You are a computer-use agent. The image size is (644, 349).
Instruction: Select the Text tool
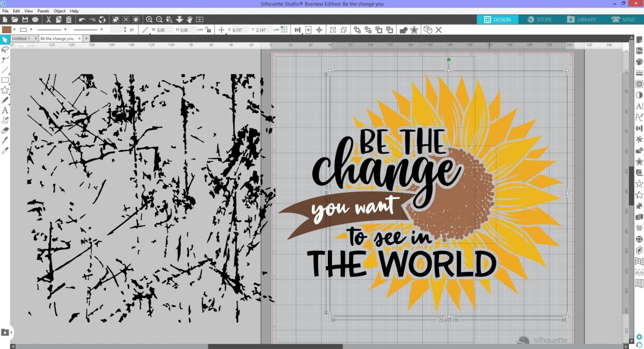coord(4,109)
